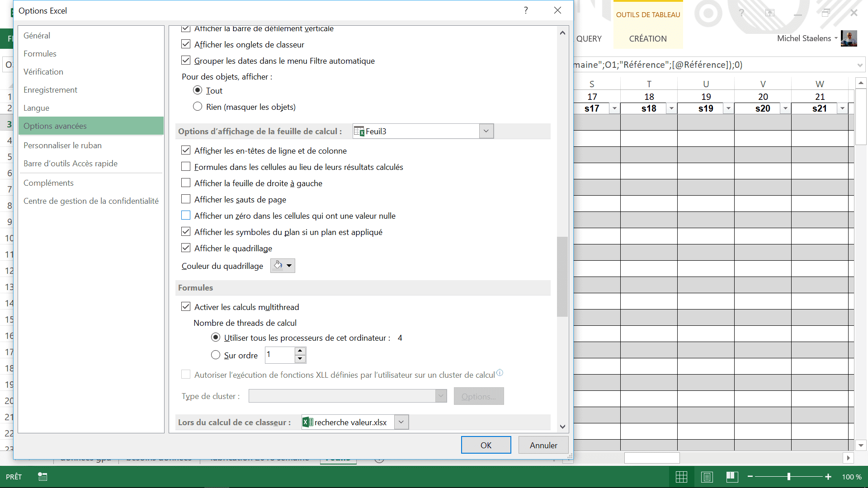Open the recherche valeur.xlsx workbook dropdown

(401, 422)
